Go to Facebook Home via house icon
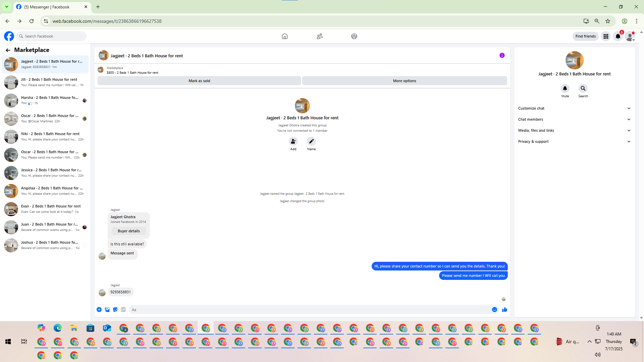 click(285, 36)
